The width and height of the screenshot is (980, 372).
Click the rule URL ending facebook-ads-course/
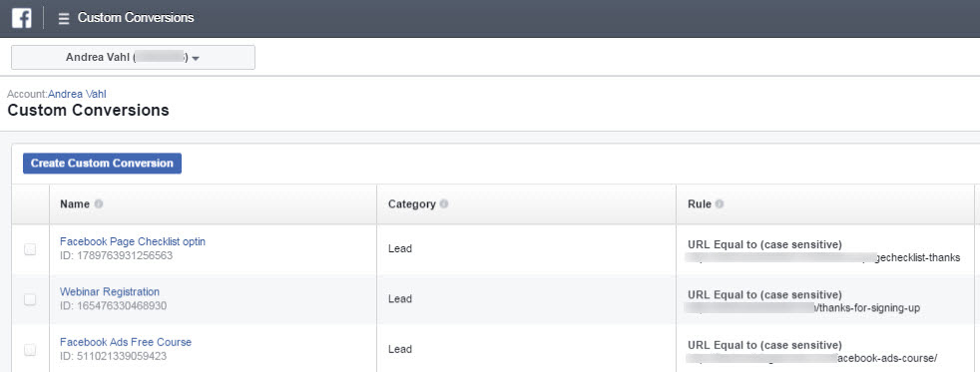click(812, 358)
